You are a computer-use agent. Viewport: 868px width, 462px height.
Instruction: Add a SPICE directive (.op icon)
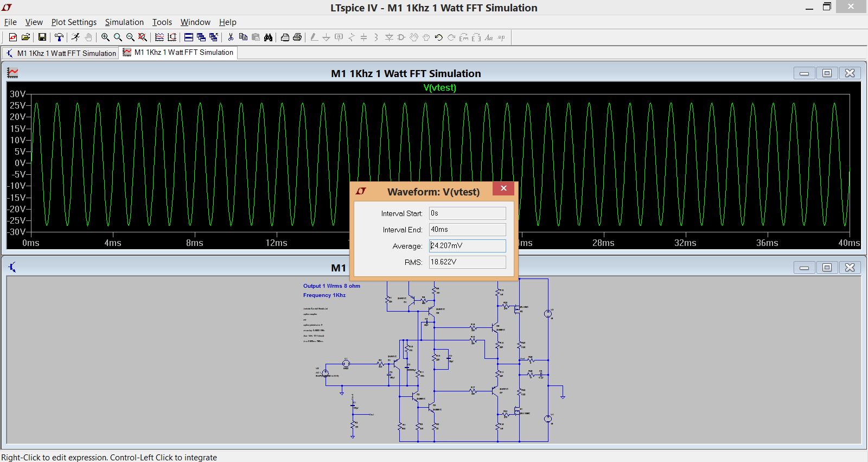(501, 37)
